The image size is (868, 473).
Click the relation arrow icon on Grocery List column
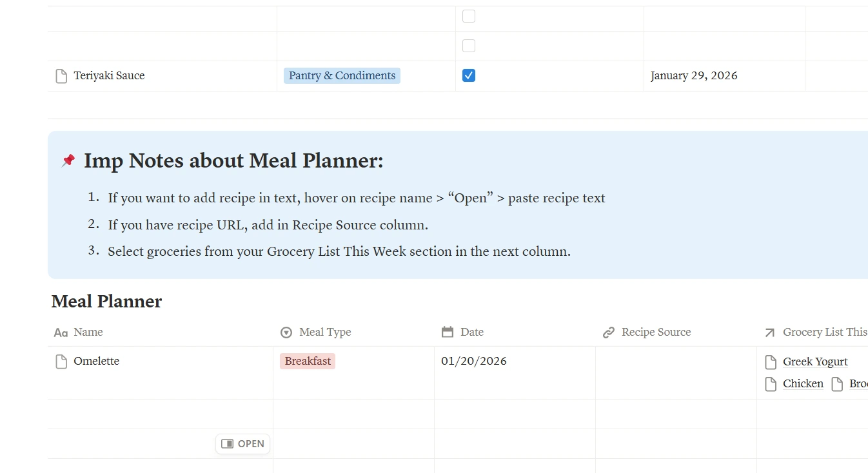(770, 332)
